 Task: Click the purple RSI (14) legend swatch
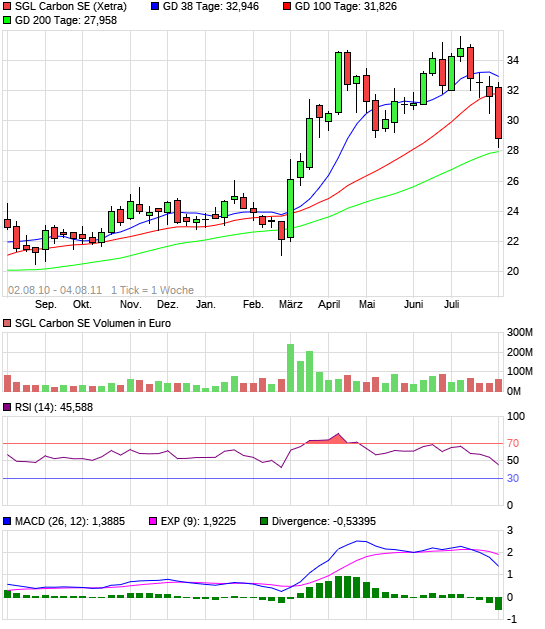tap(7, 408)
